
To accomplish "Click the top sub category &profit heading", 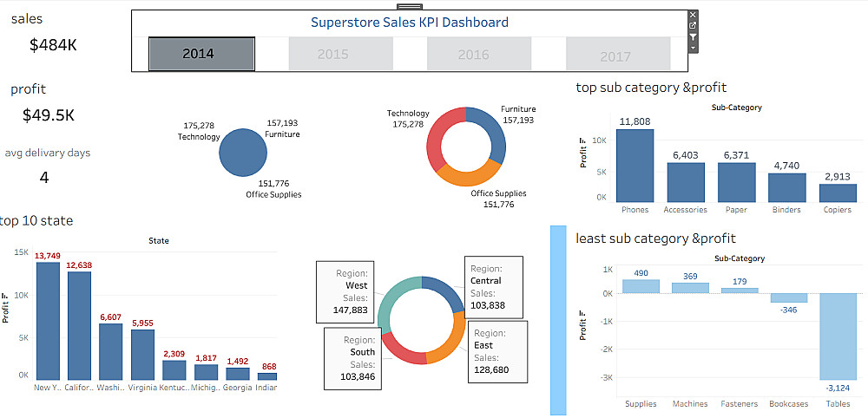I will coord(652,88).
